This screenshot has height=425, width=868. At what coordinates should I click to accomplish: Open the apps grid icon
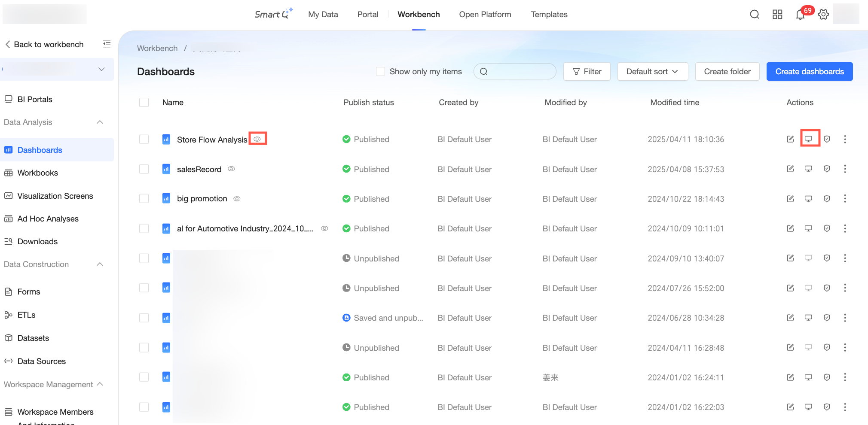777,15
